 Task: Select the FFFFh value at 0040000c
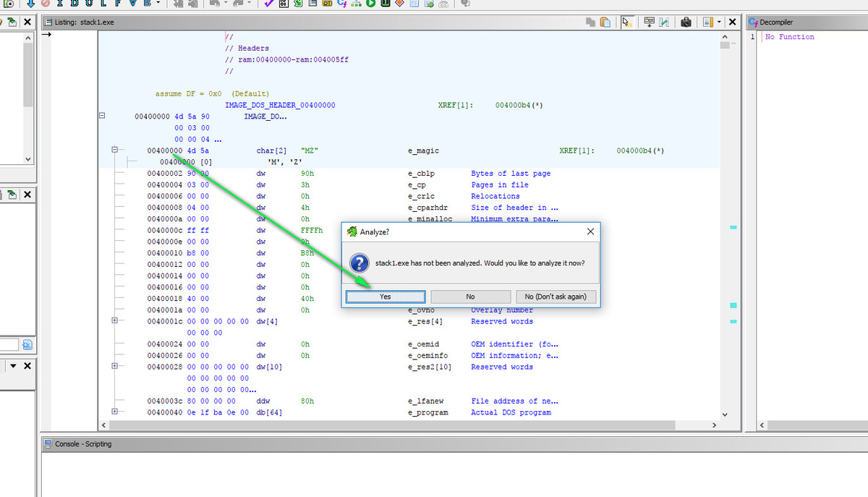click(312, 230)
